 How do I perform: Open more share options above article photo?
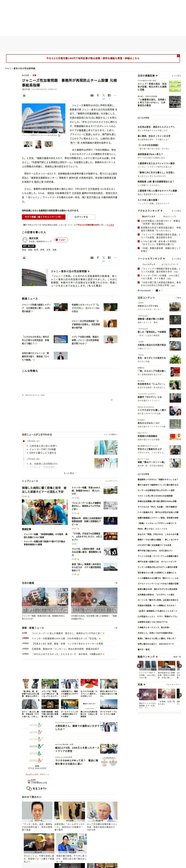pyautogui.click(x=115, y=95)
